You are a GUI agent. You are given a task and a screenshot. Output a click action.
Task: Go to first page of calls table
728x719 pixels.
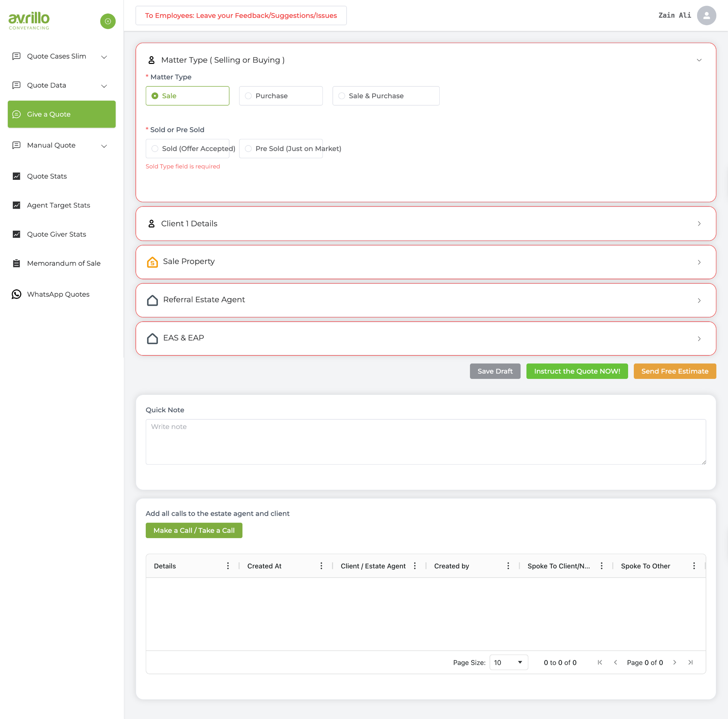coord(600,662)
